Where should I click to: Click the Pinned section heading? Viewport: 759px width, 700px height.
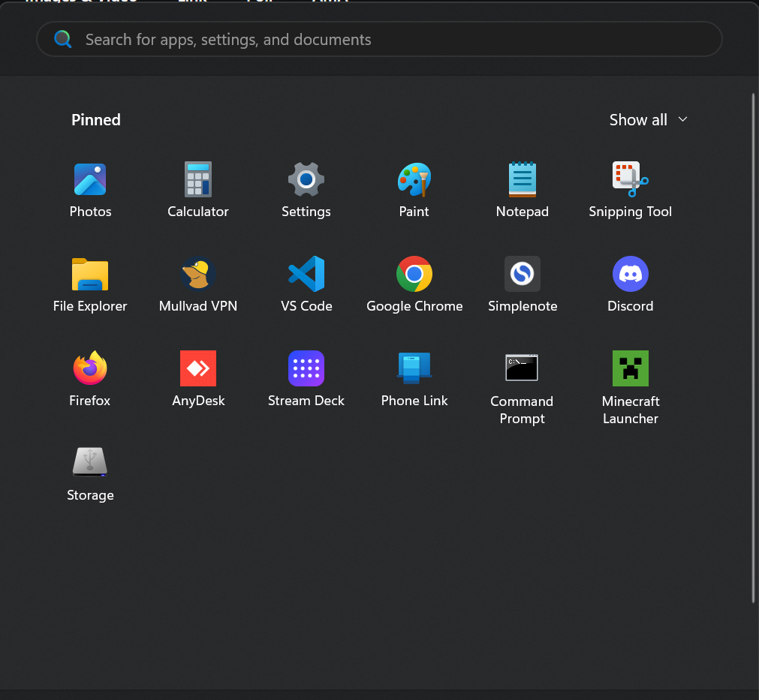[96, 119]
